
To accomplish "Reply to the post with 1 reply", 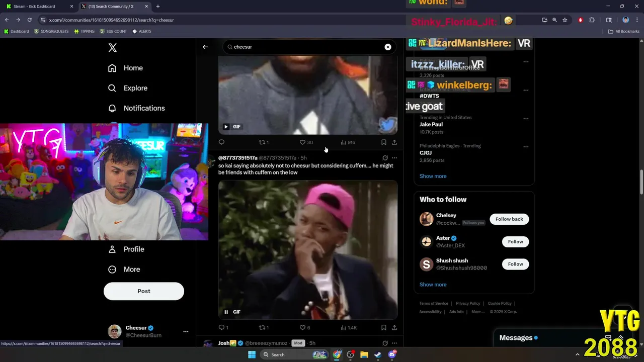I will 223,327.
